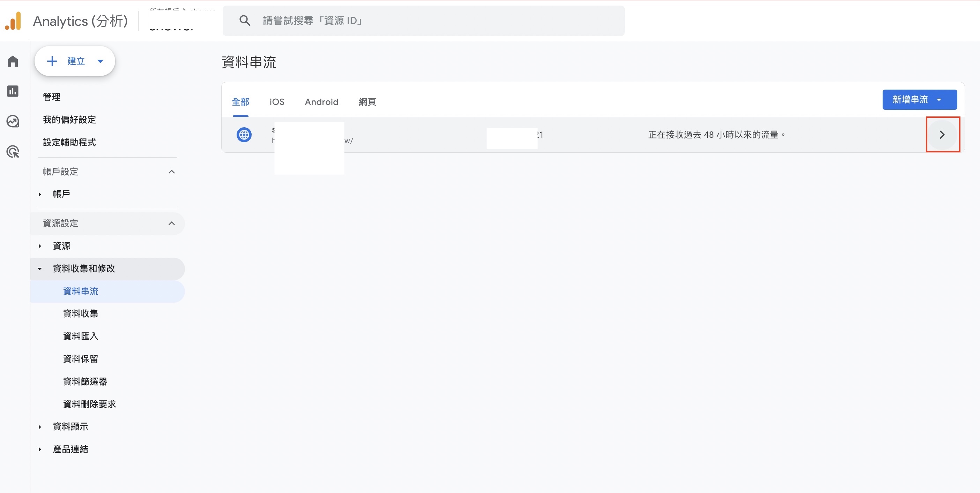Switch to the iOS tab

[x=276, y=102]
